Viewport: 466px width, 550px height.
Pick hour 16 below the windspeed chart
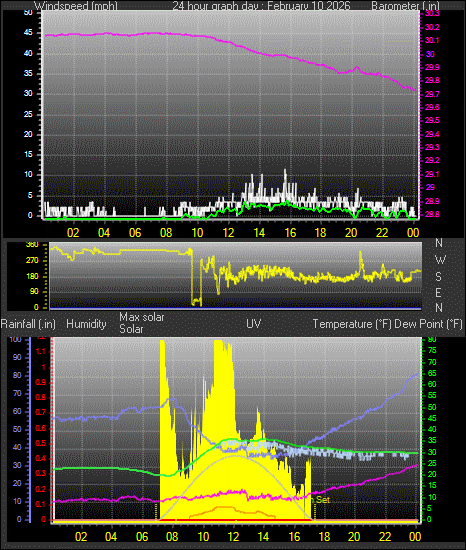tap(290, 233)
